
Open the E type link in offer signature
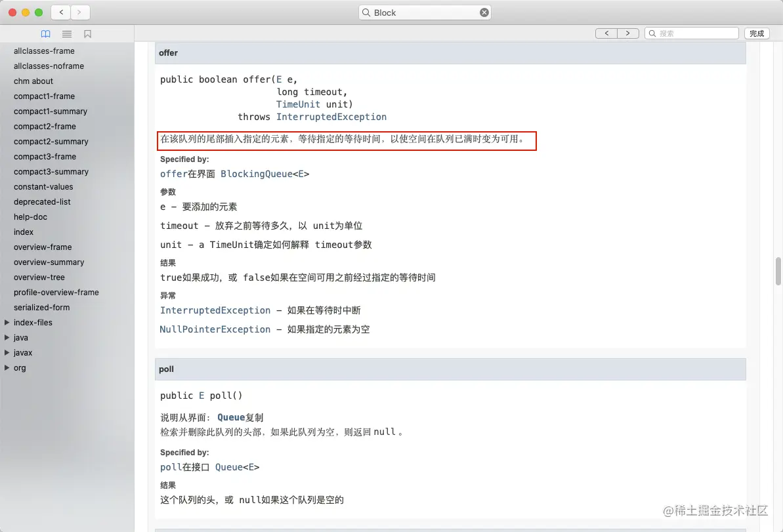coord(279,79)
